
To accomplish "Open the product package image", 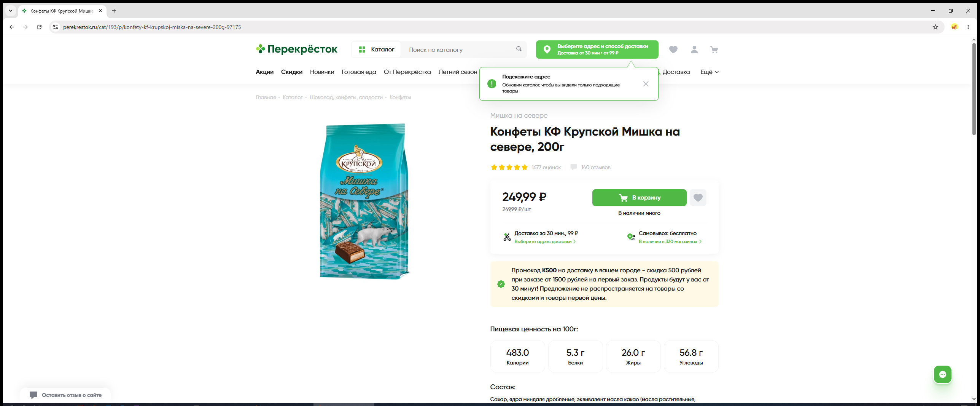I will coord(364,201).
